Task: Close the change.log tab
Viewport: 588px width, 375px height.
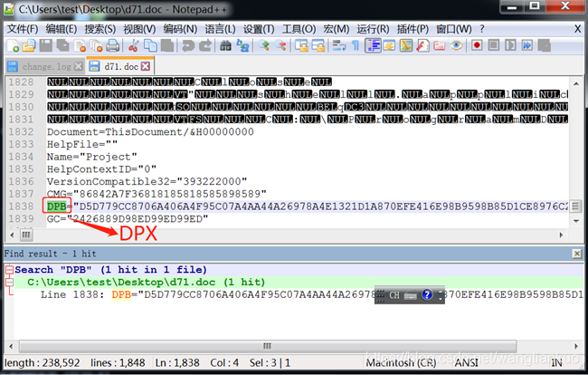Action: (x=79, y=66)
